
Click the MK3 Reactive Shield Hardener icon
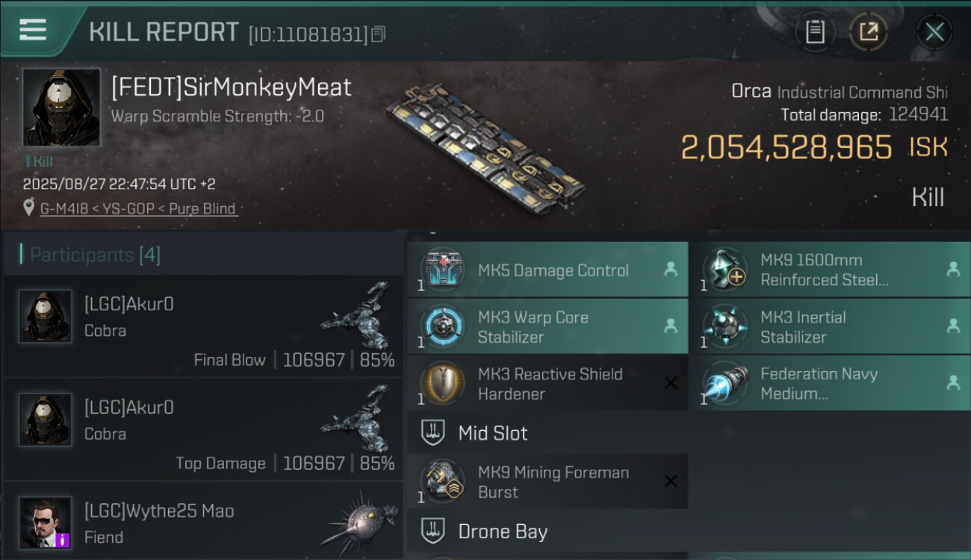(443, 384)
